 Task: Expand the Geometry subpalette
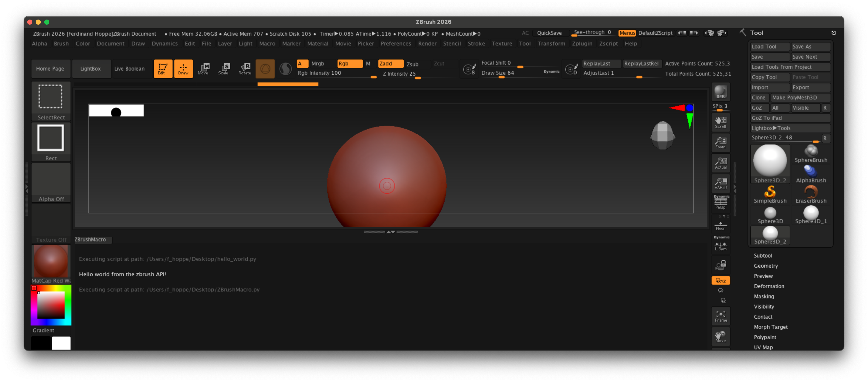point(766,266)
